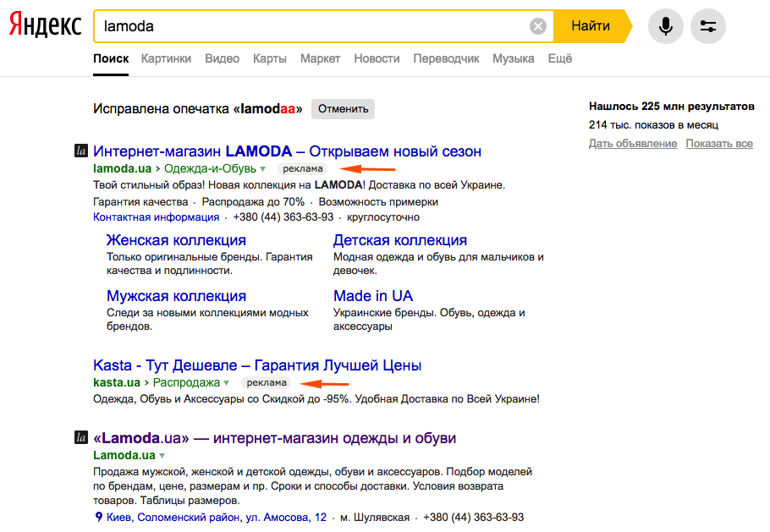Viewport: 770px width, 532px height.
Task: Expand the dropdown arrow next to Lamoda.ua
Action: 162,455
